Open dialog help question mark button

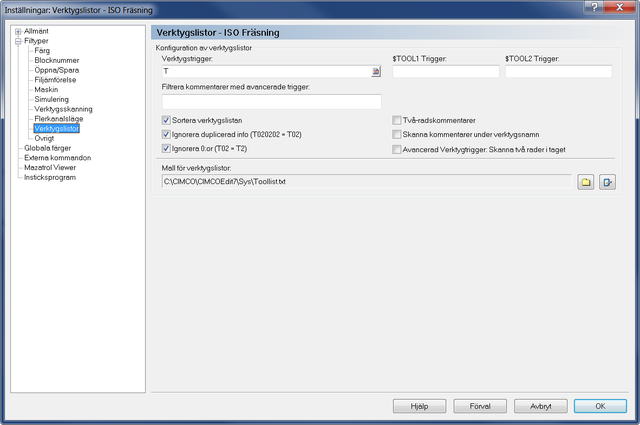tap(594, 7)
